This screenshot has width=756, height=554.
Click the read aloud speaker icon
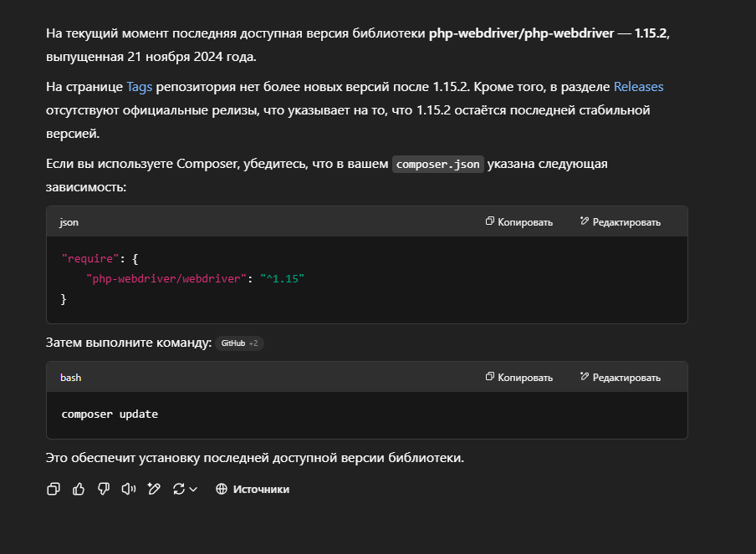128,489
